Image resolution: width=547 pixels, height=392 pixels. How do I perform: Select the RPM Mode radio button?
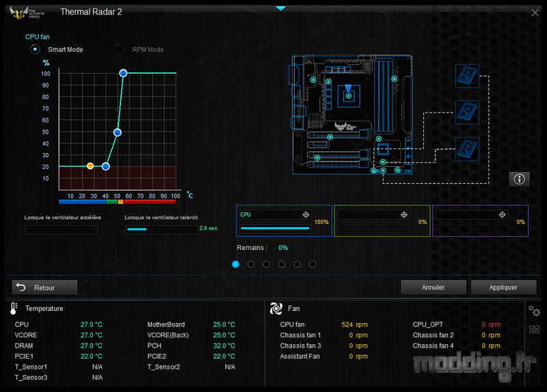pyautogui.click(x=119, y=49)
